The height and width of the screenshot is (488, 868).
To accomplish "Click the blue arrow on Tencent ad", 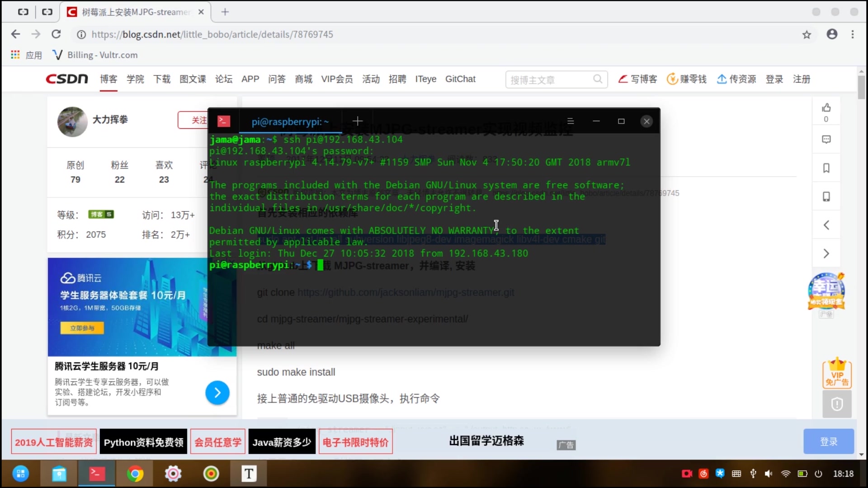I will click(x=217, y=393).
